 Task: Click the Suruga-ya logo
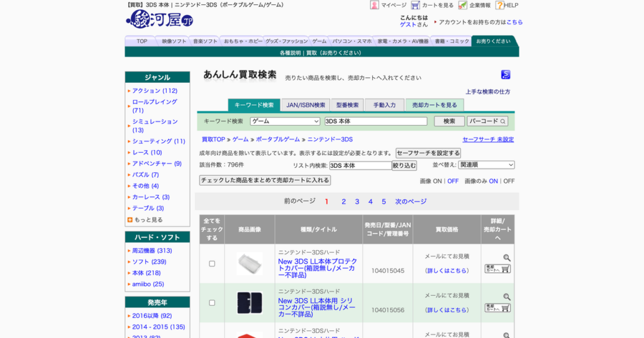pyautogui.click(x=159, y=19)
